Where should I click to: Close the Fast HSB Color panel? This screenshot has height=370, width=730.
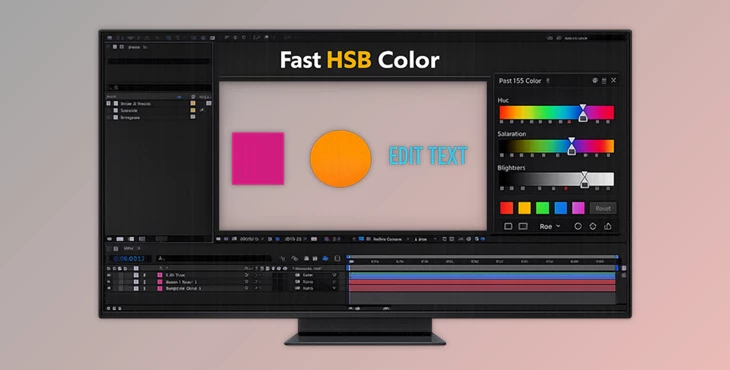pos(614,80)
